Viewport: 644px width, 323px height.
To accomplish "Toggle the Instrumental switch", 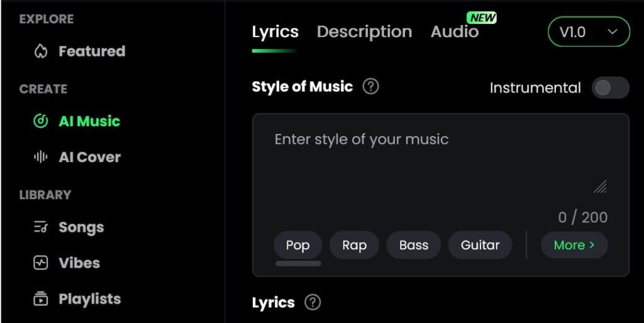I will (610, 87).
